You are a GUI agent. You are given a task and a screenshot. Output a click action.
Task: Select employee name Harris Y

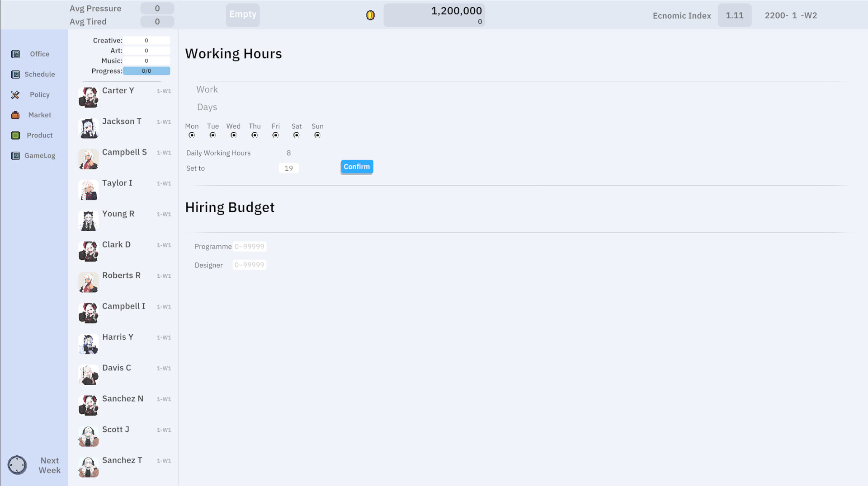118,337
